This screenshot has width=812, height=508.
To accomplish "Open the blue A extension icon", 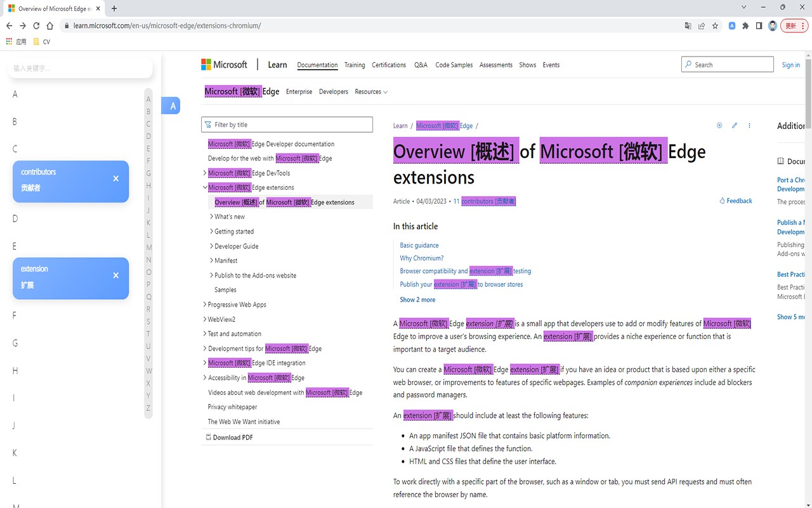I will tap(732, 26).
